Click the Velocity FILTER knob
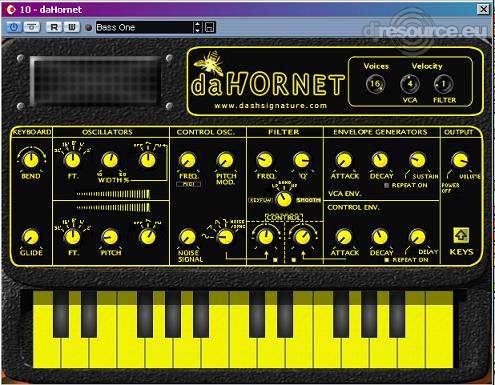The height and width of the screenshot is (385, 495). pyautogui.click(x=444, y=84)
